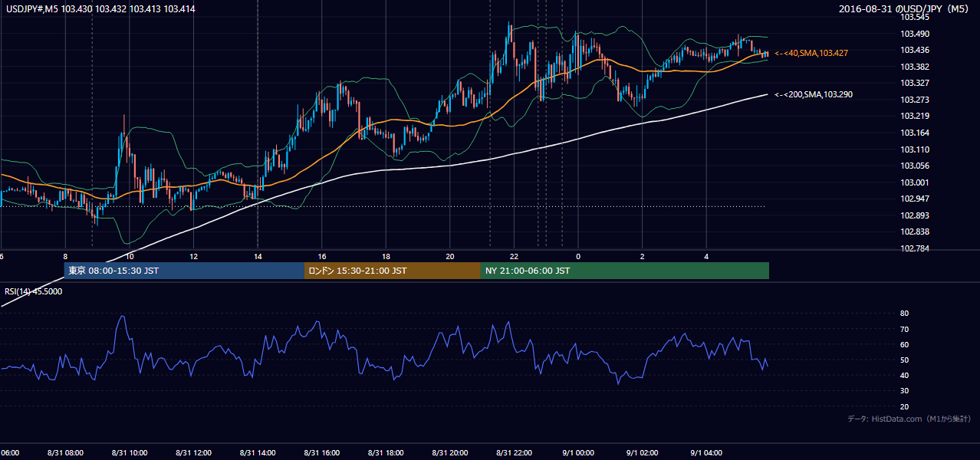Click hour marker 0 below price chart

pos(578,256)
